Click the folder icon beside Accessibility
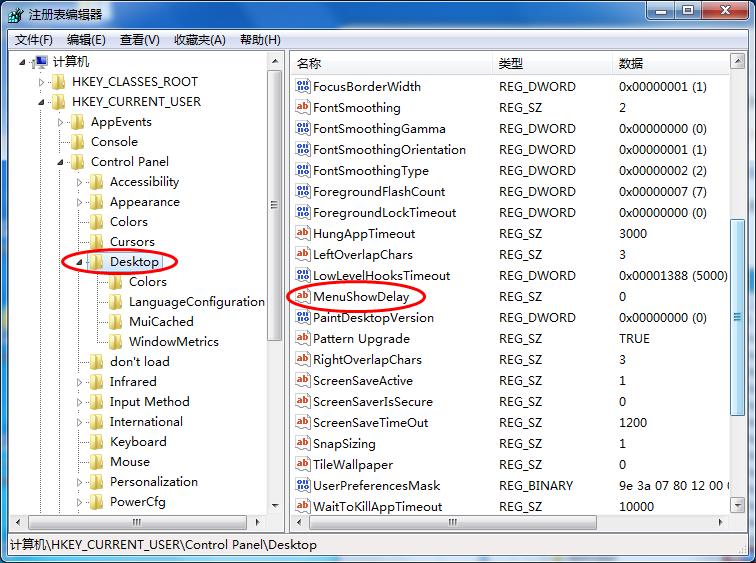 pos(97,182)
